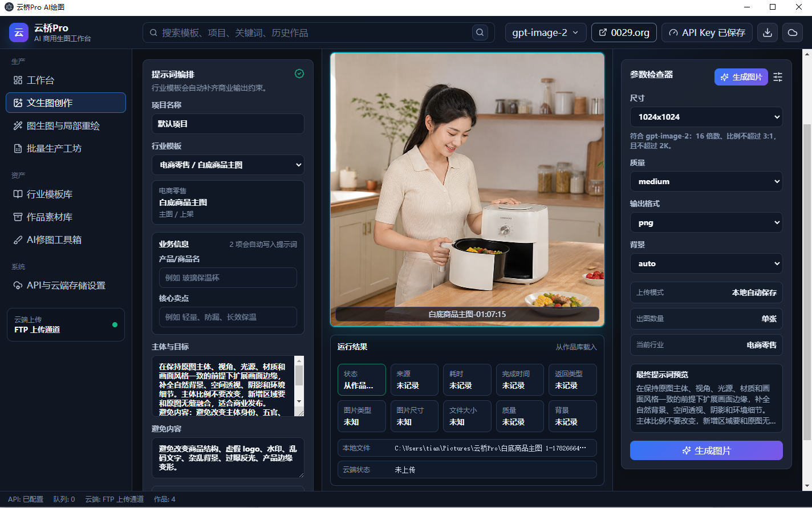Click the 云端: FTP 上传通道 status entry
Screen dimensions: 812x508
(115, 499)
